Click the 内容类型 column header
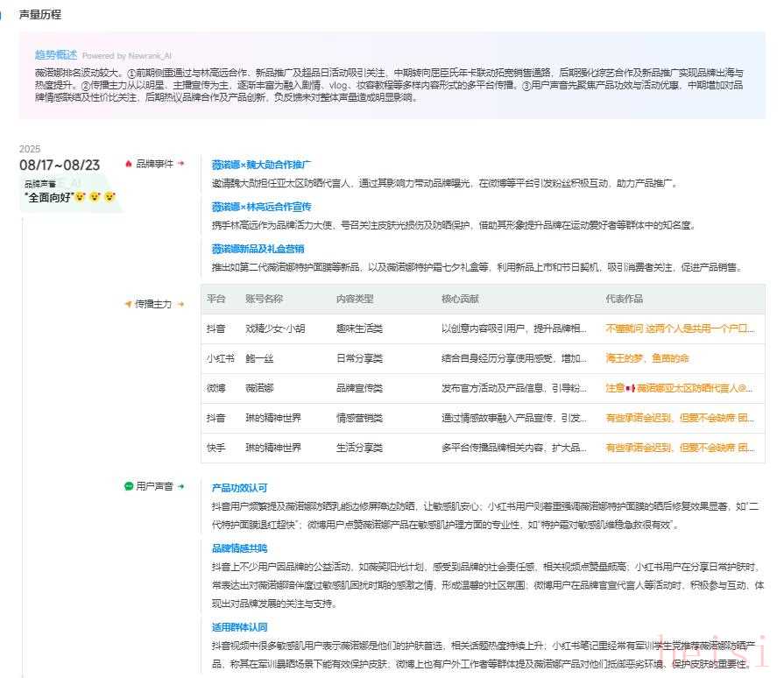The height and width of the screenshot is (678, 784). [355, 299]
